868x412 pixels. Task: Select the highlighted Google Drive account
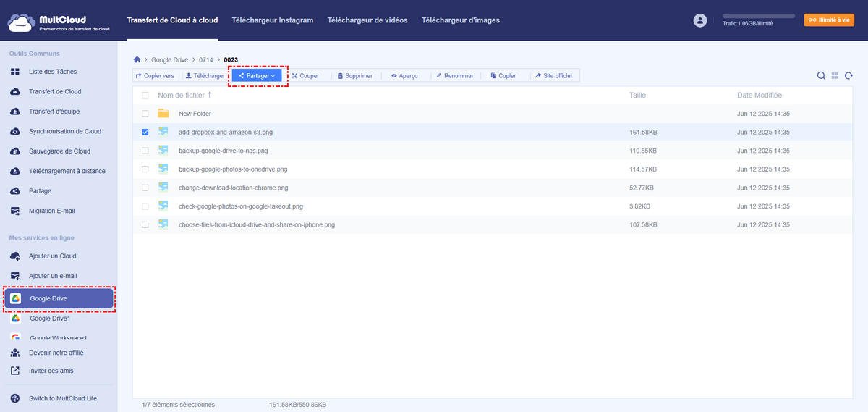(59, 298)
